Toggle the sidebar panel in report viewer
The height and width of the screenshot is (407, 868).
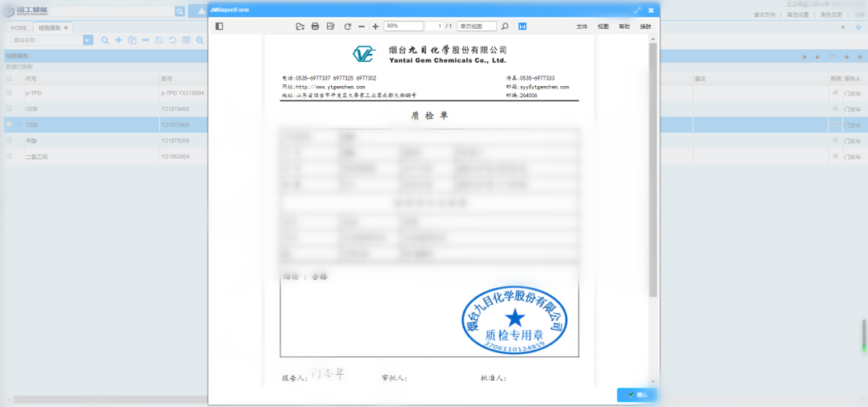[x=219, y=27]
